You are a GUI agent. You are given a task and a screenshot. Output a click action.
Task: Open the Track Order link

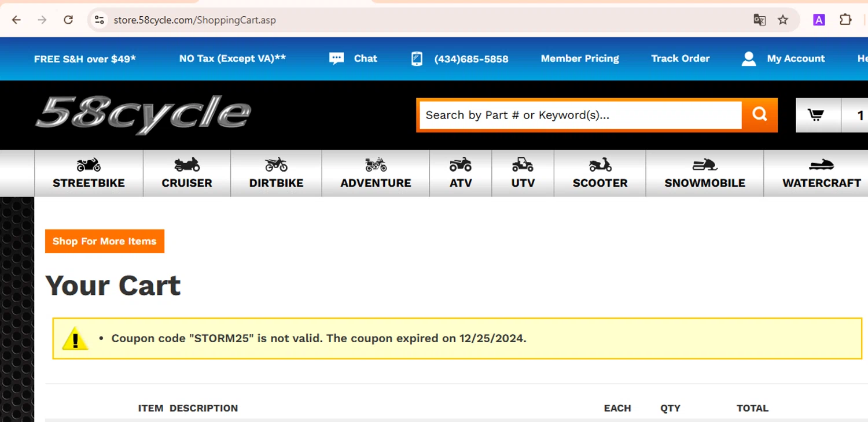tap(681, 58)
